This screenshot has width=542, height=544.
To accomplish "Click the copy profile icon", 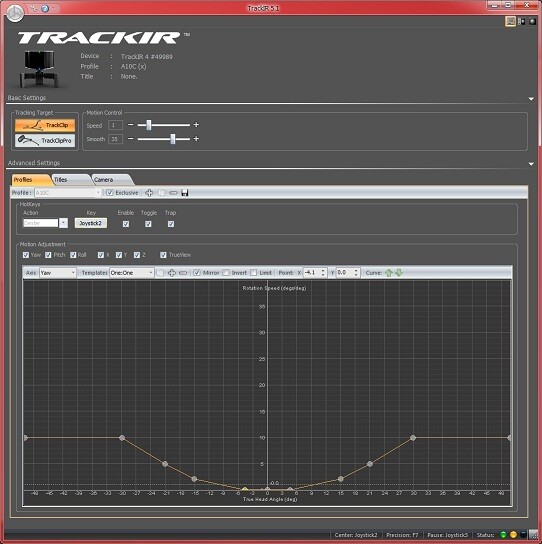I will point(161,193).
